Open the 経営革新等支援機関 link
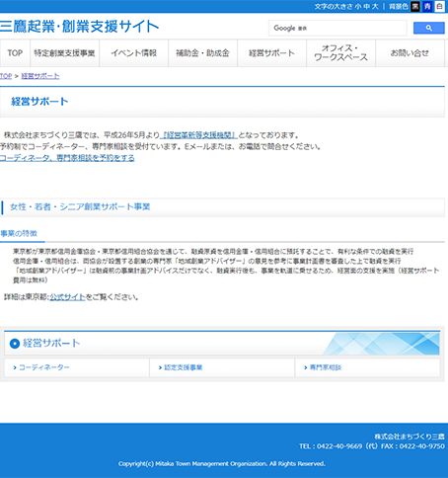The image size is (448, 478). pos(199,135)
